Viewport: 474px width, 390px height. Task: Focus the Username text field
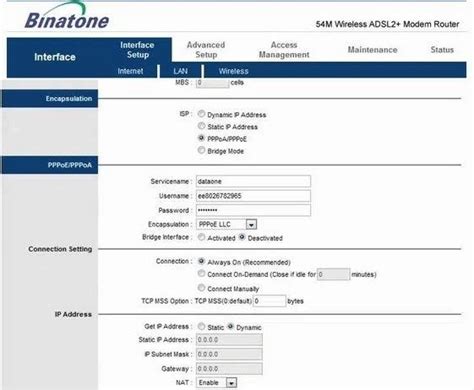click(x=253, y=196)
